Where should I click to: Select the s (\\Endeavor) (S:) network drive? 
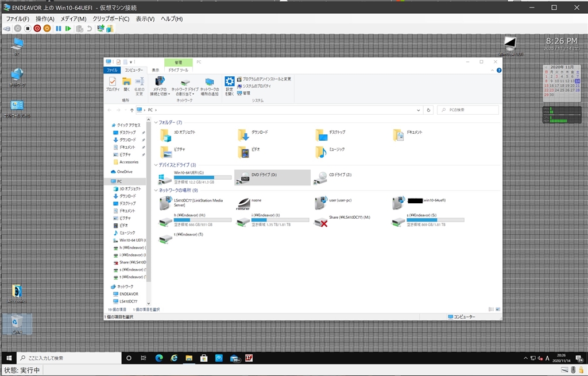(x=428, y=221)
